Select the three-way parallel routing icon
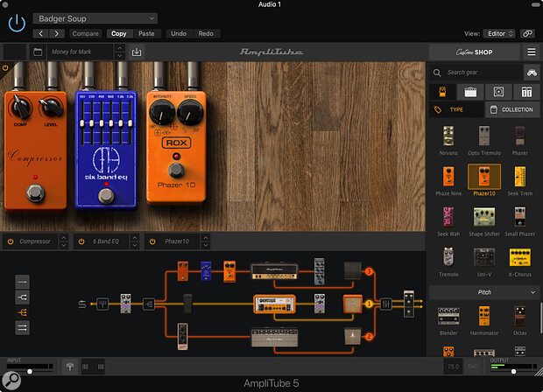The width and height of the screenshot is (543, 392). point(22,312)
